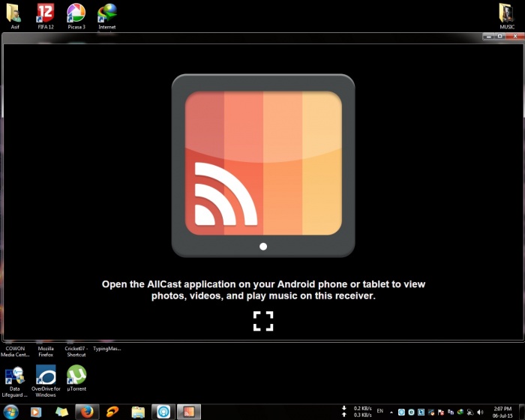Select the FIFA 12 desktop shortcut
Viewport: 525px width, 420px height.
[46, 16]
